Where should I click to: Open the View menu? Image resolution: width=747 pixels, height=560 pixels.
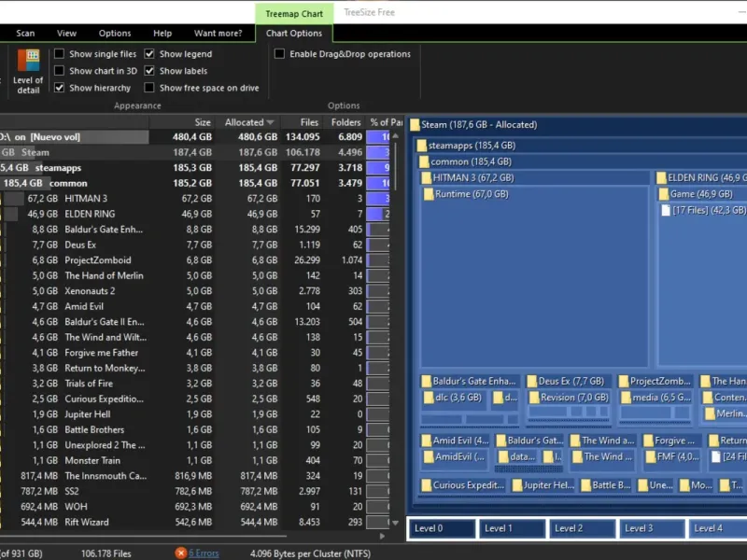click(x=66, y=33)
